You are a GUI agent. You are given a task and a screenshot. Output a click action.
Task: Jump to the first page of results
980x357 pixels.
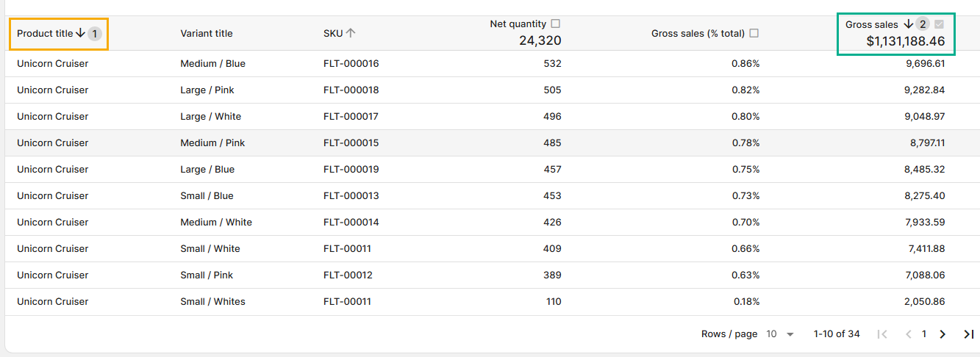coord(882,334)
